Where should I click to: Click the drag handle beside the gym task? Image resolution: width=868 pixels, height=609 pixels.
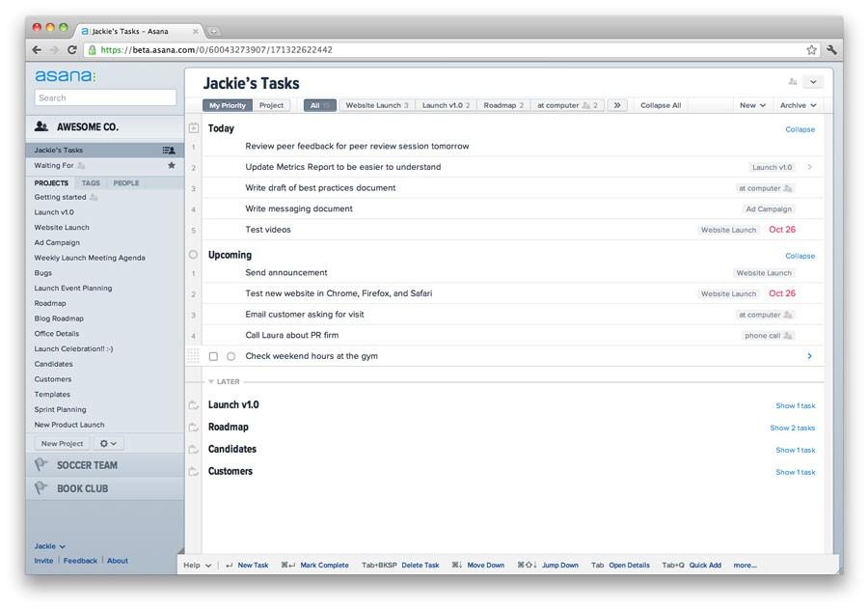point(193,356)
